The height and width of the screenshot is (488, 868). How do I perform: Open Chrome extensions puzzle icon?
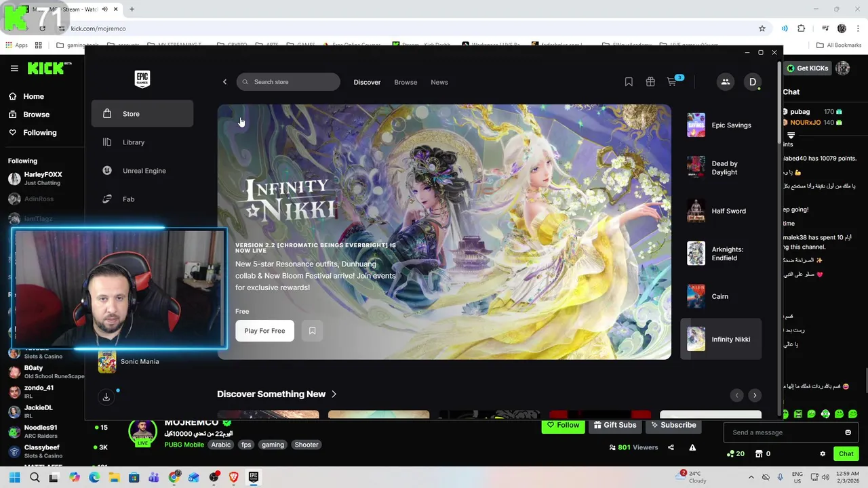801,28
